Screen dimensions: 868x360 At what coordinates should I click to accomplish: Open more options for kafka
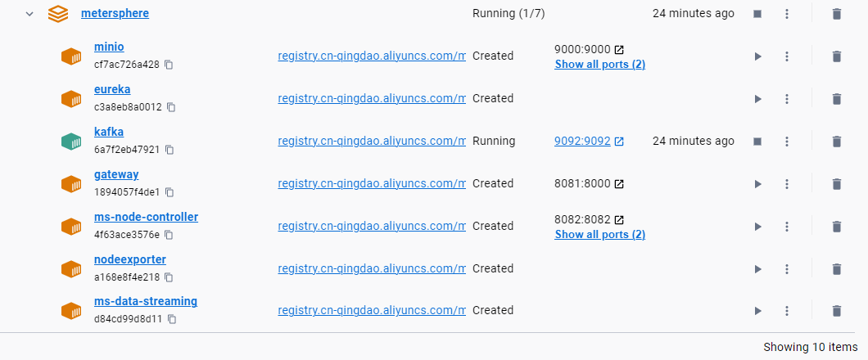click(787, 142)
